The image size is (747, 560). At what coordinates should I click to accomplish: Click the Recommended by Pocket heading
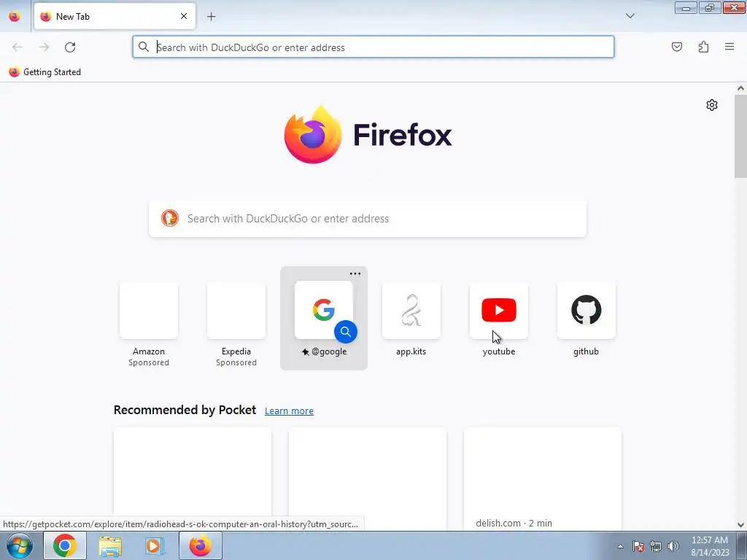pyautogui.click(x=185, y=410)
